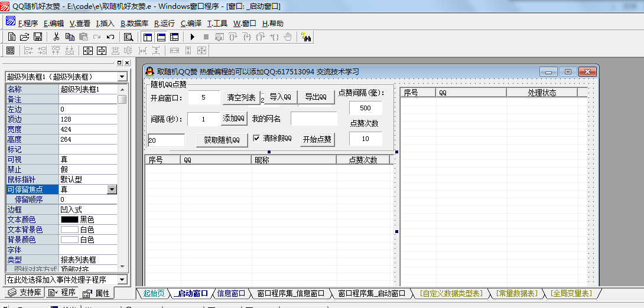
Task: Click the 昵称 column header
Action: click(294, 160)
